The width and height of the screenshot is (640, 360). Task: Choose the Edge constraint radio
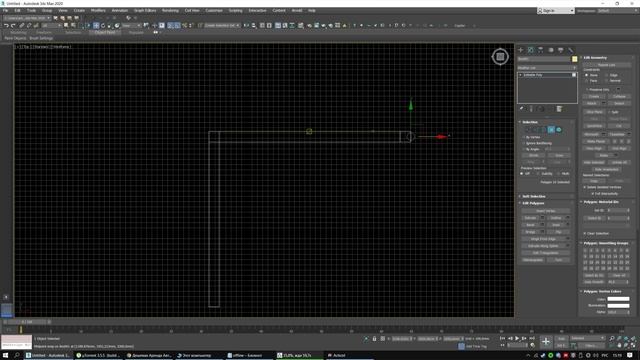(607, 75)
